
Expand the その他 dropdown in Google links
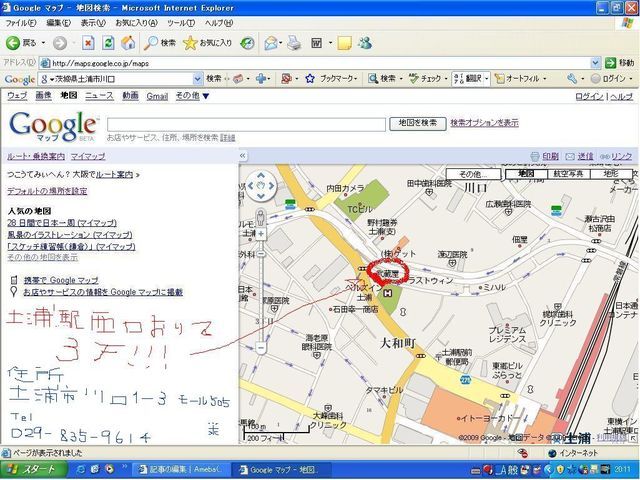(x=192, y=96)
